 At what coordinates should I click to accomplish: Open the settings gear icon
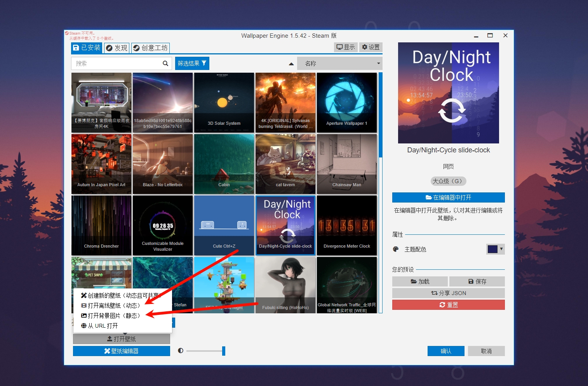coord(364,47)
